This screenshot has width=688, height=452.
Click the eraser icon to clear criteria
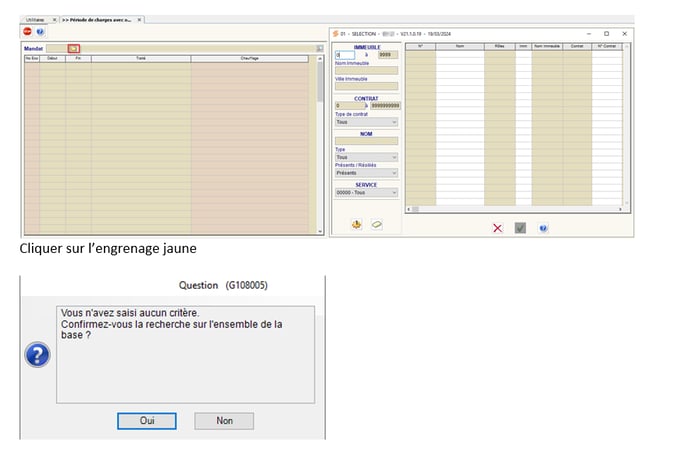377,224
